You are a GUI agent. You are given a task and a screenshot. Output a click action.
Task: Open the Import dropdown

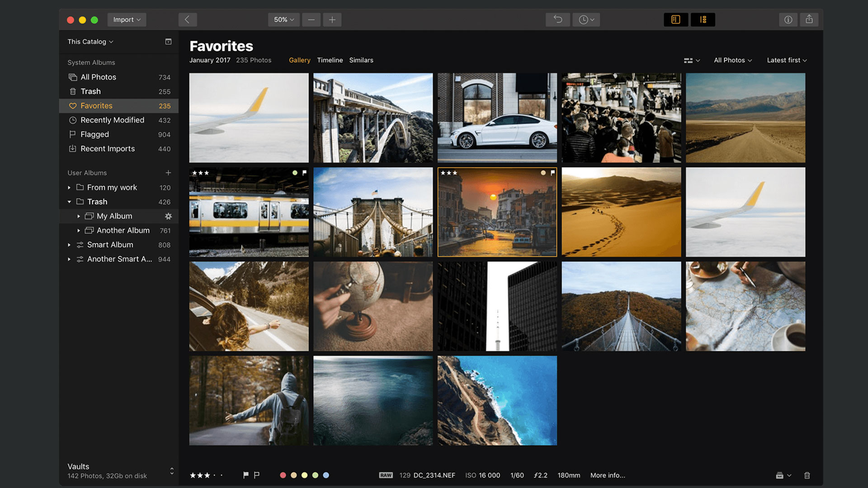tap(127, 19)
